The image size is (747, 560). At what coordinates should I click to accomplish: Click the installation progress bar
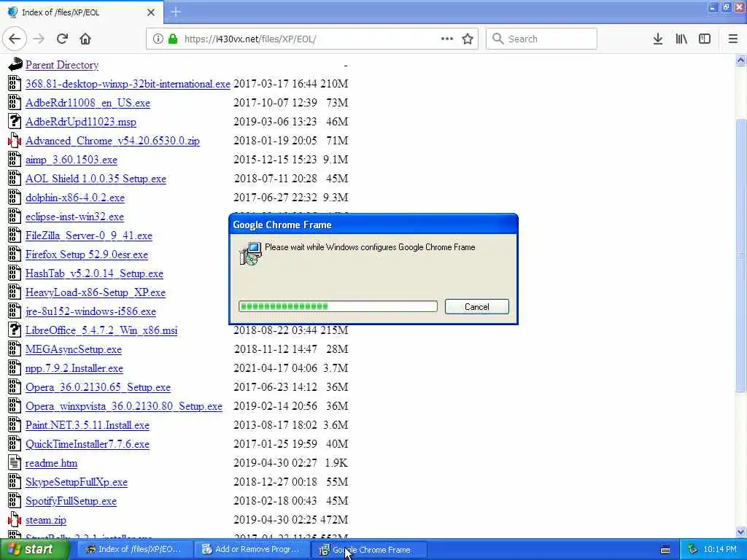point(338,306)
